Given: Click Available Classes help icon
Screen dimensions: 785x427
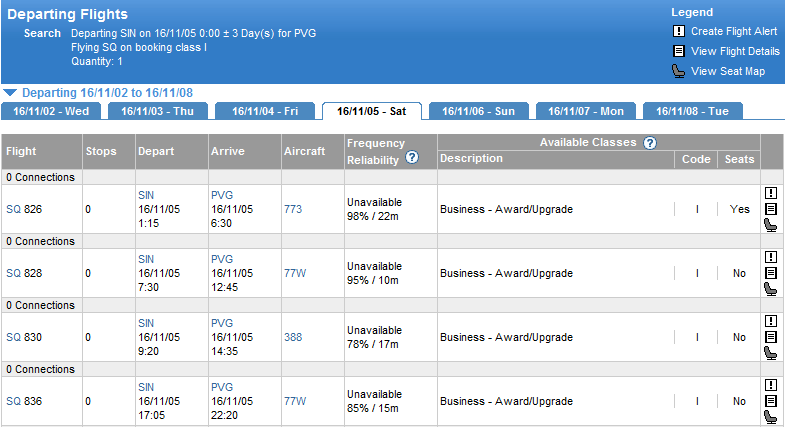Looking at the screenshot, I should click(650, 143).
